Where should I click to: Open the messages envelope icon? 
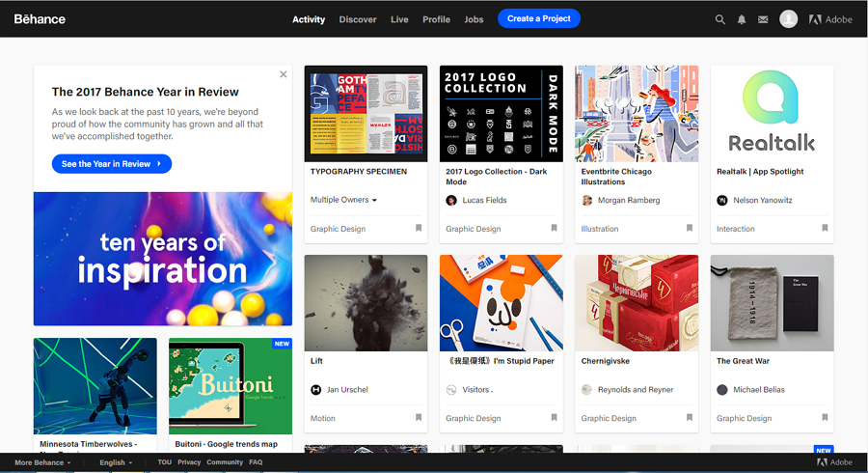click(x=763, y=19)
